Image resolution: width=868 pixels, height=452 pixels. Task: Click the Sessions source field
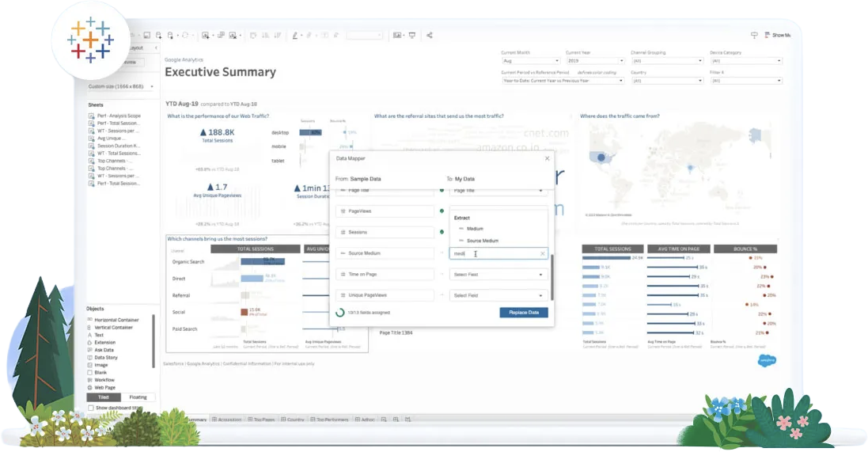click(385, 233)
